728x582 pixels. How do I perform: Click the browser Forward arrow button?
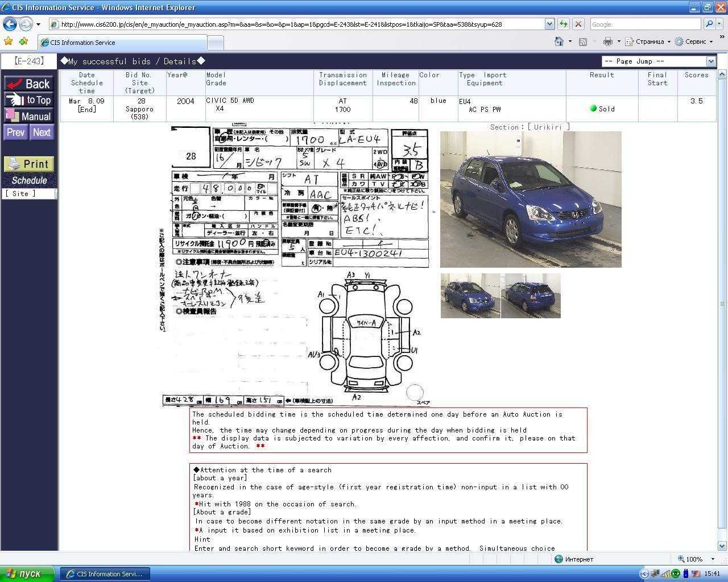tap(26, 24)
